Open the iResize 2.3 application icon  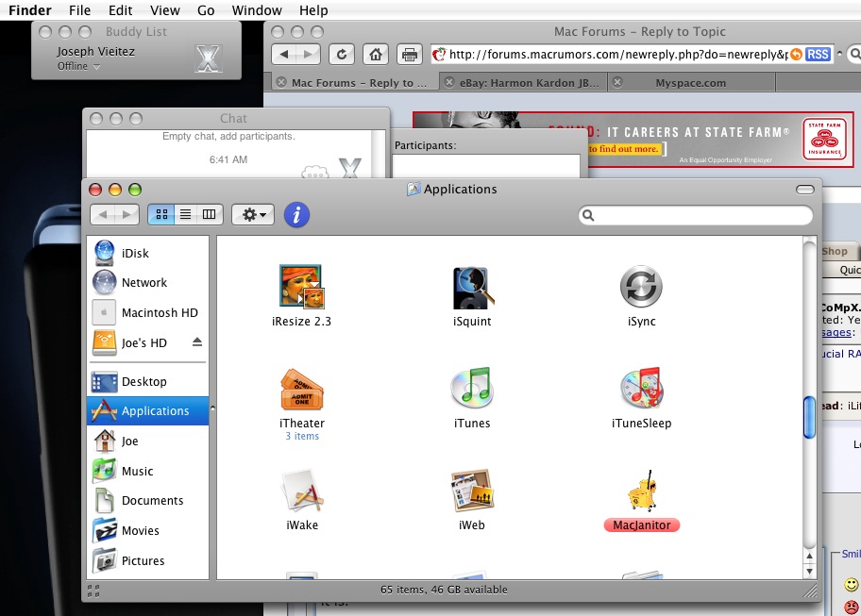pyautogui.click(x=301, y=287)
